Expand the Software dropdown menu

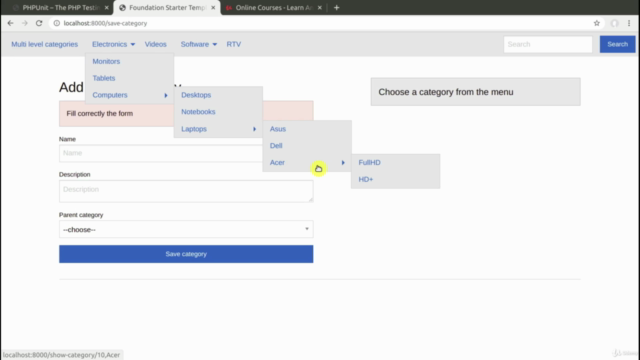(199, 44)
